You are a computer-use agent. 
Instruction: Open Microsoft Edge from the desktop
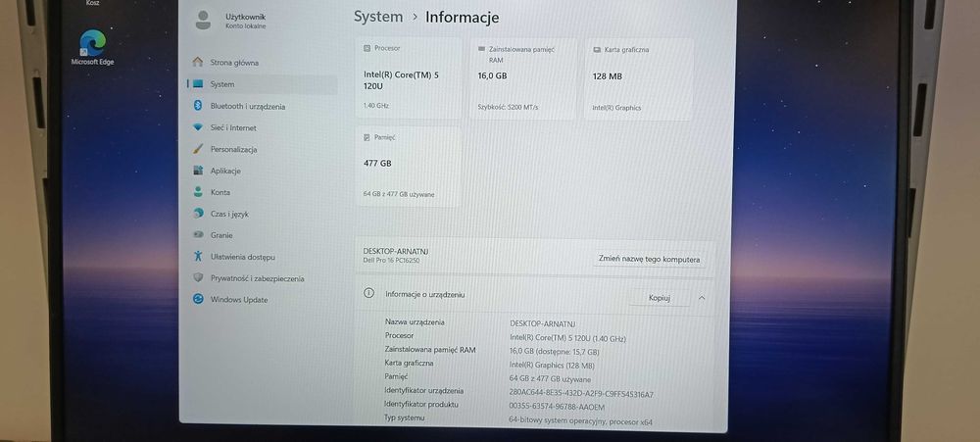(x=92, y=47)
